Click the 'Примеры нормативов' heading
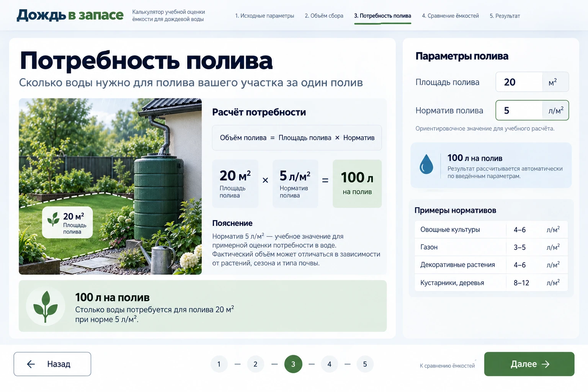 tap(455, 210)
